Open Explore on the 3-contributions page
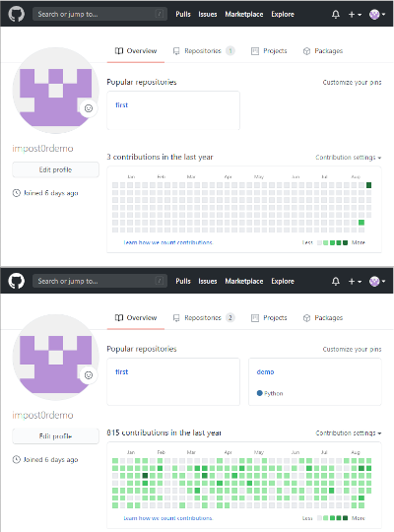 [283, 14]
